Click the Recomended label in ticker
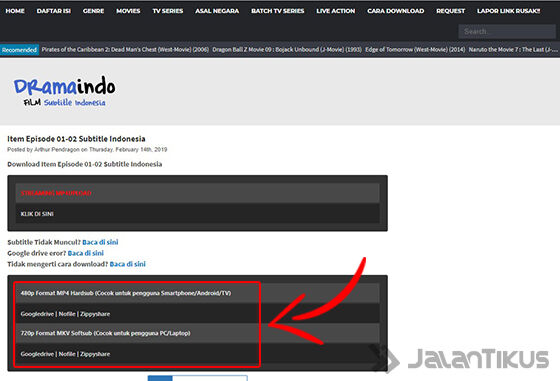 (x=19, y=50)
